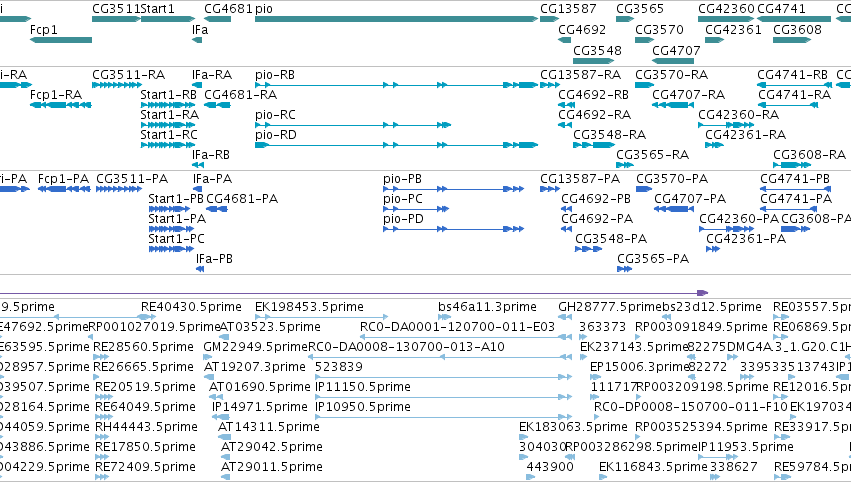
Task: Select the CG3608-RA transcript
Action: click(x=792, y=165)
